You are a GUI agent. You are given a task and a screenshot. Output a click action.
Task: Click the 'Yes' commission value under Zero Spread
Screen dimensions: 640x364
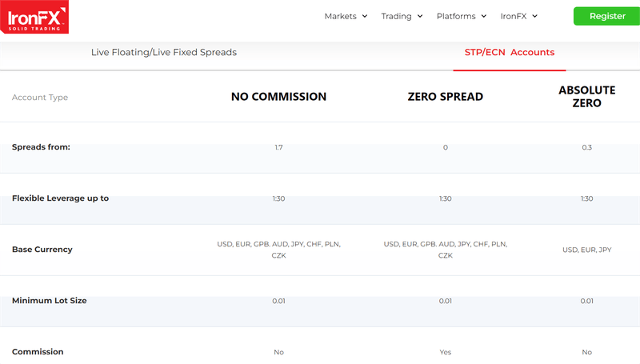tap(445, 352)
